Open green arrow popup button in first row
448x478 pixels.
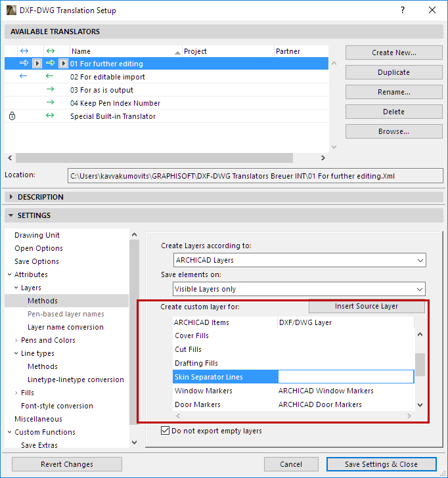point(63,64)
